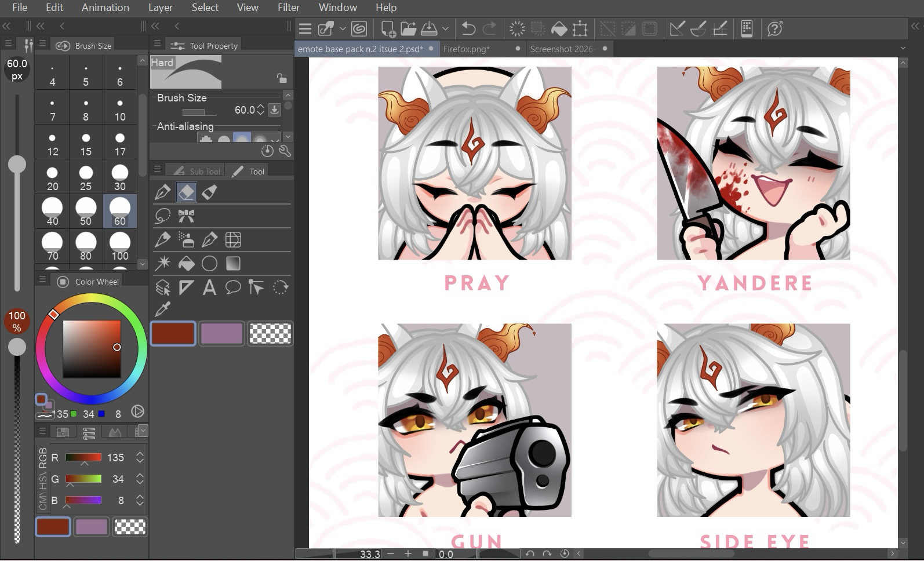Choose the 100 brush size preset
The image size is (924, 561).
(x=120, y=246)
